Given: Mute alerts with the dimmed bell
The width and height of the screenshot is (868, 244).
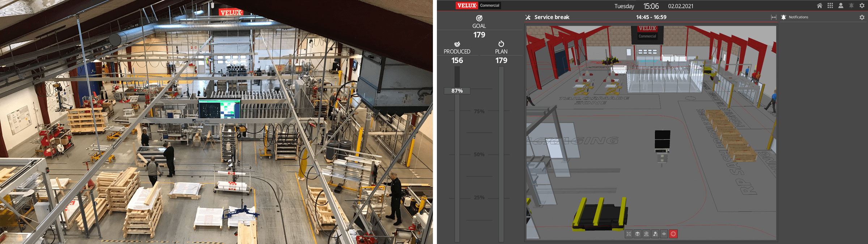Looking at the screenshot, I should point(851,6).
